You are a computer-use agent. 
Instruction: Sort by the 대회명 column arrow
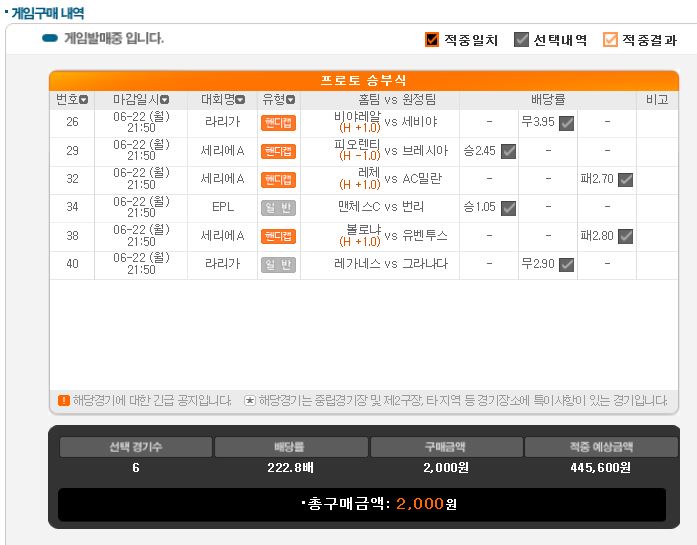click(240, 100)
